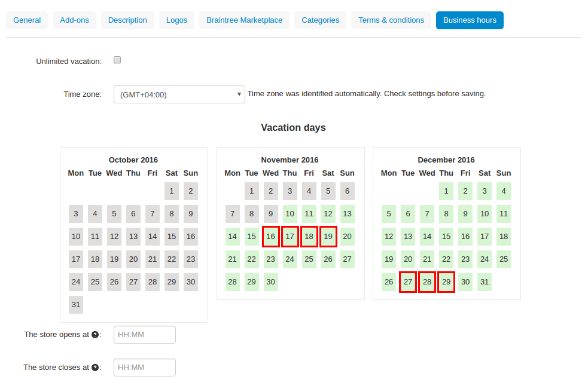Open the Add-ons tab
585x392 pixels.
point(74,20)
